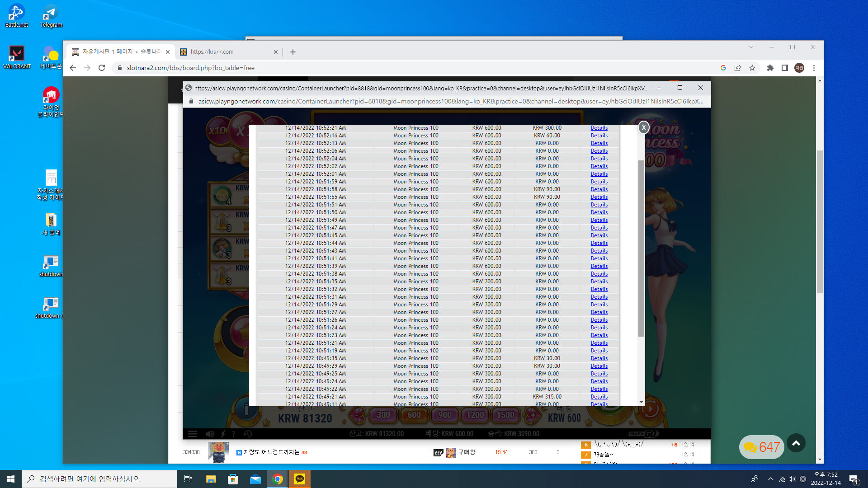Mute the game sound via speaker icon
Viewport: 868px width, 488px height.
click(210, 434)
